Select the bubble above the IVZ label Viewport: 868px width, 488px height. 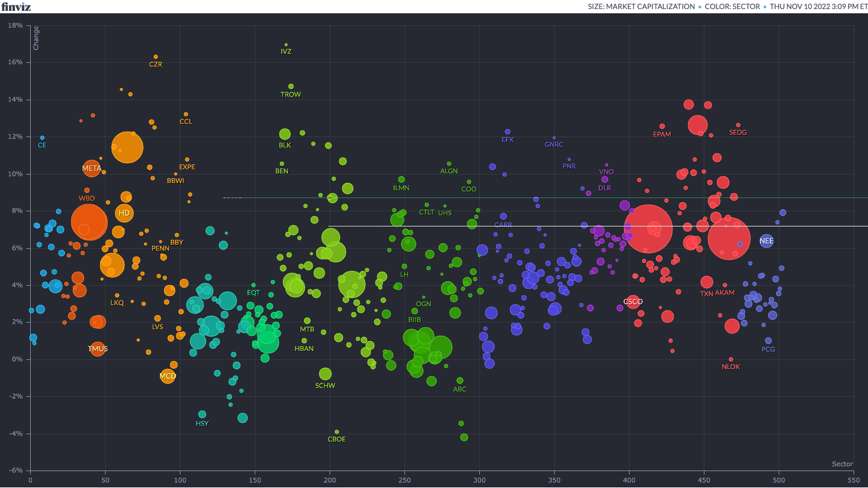[286, 45]
